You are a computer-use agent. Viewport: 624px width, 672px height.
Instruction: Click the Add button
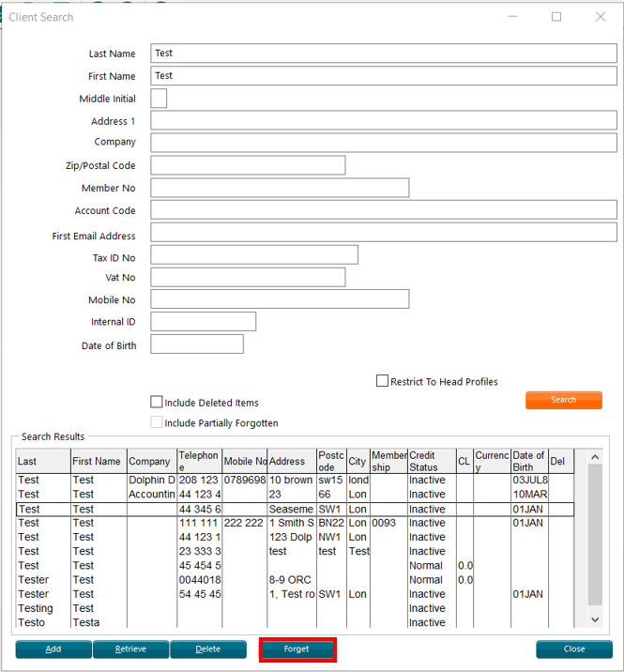click(53, 649)
